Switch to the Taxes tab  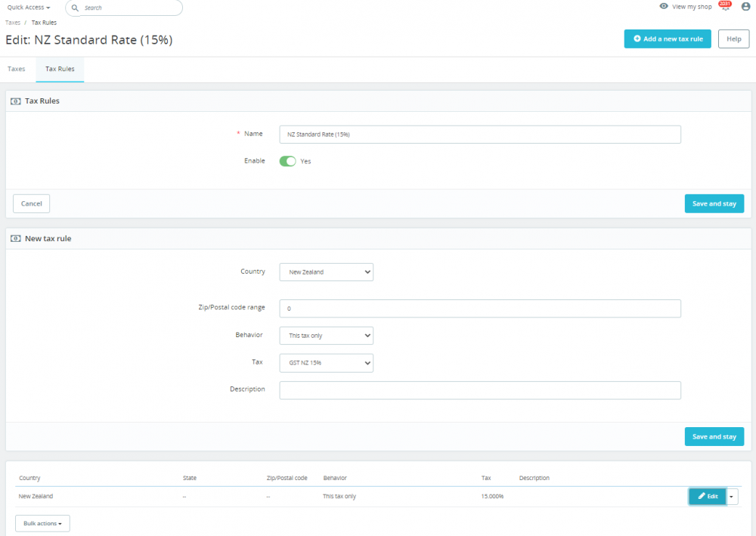(x=17, y=69)
